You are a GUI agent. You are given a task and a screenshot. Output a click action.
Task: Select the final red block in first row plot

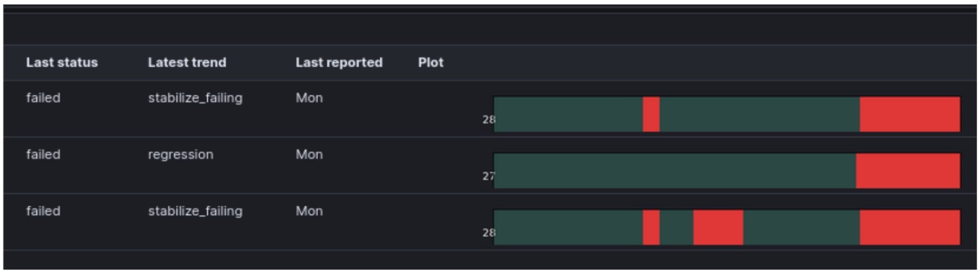coord(909,114)
